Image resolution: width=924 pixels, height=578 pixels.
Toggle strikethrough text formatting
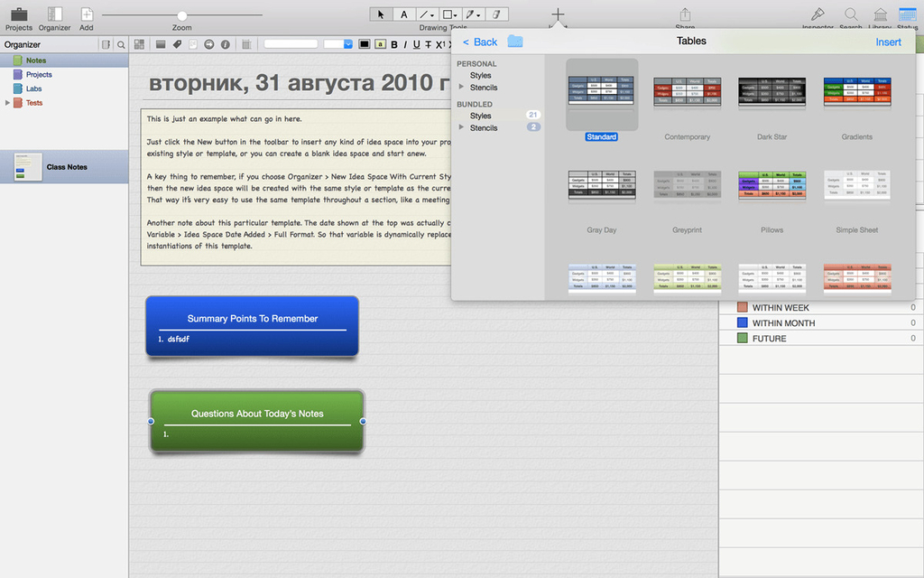pos(428,44)
